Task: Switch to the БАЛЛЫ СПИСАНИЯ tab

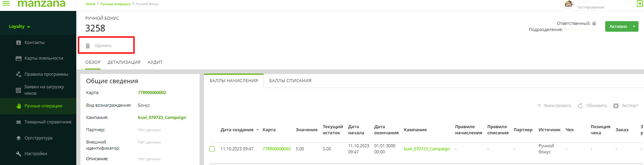Action: [x=290, y=81]
